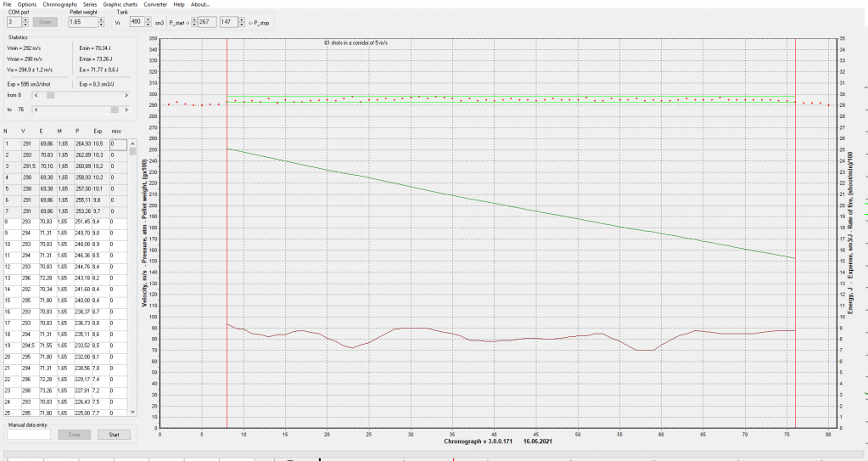
Task: Click the 'Ea = 71,77 ± 0,6 J' statistic
Action: [x=99, y=70]
